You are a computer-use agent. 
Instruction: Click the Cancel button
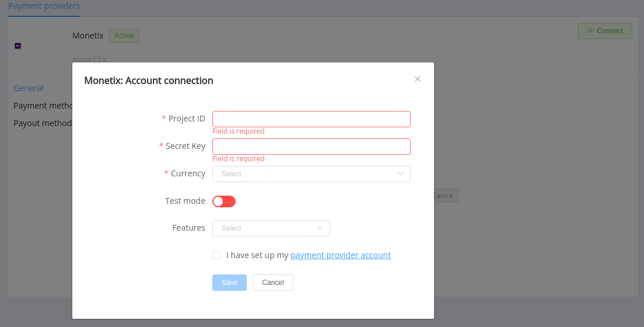tap(273, 283)
